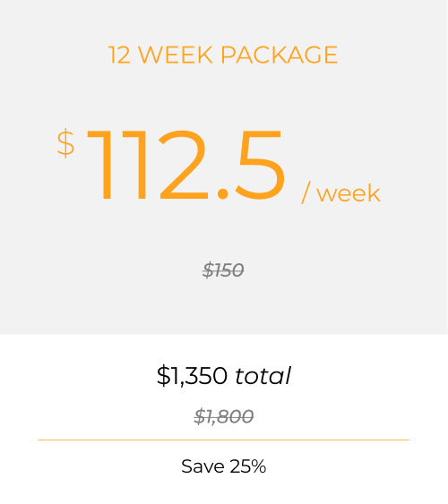This screenshot has width=448, height=504.
Task: Click the word WEEK in the heading
Action: pyautogui.click(x=176, y=55)
